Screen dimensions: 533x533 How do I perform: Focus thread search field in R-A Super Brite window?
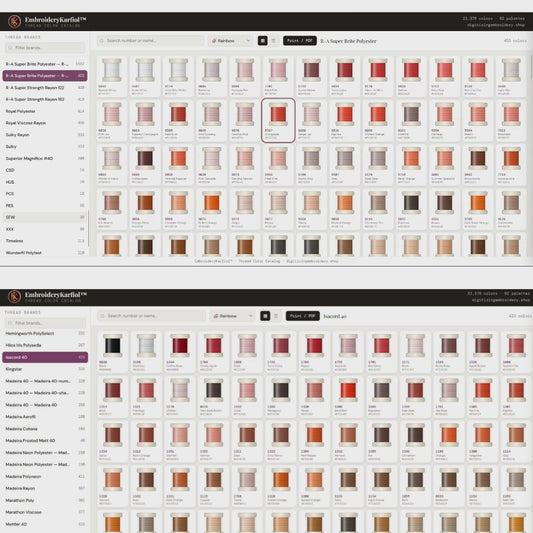pyautogui.click(x=150, y=41)
